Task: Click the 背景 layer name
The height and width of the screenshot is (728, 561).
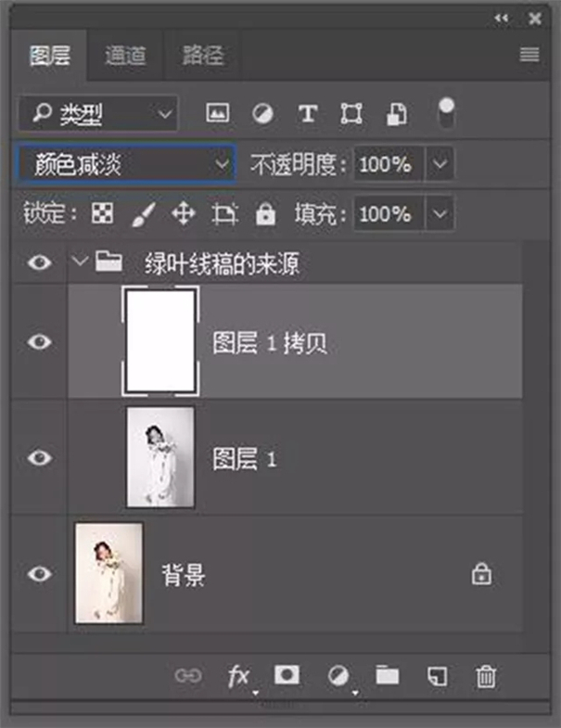Action: (184, 576)
